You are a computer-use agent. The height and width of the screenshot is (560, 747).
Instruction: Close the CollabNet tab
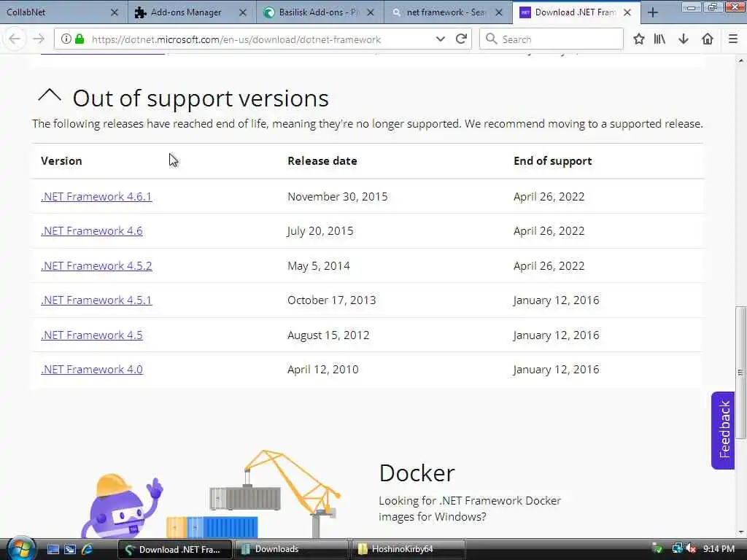pos(115,12)
